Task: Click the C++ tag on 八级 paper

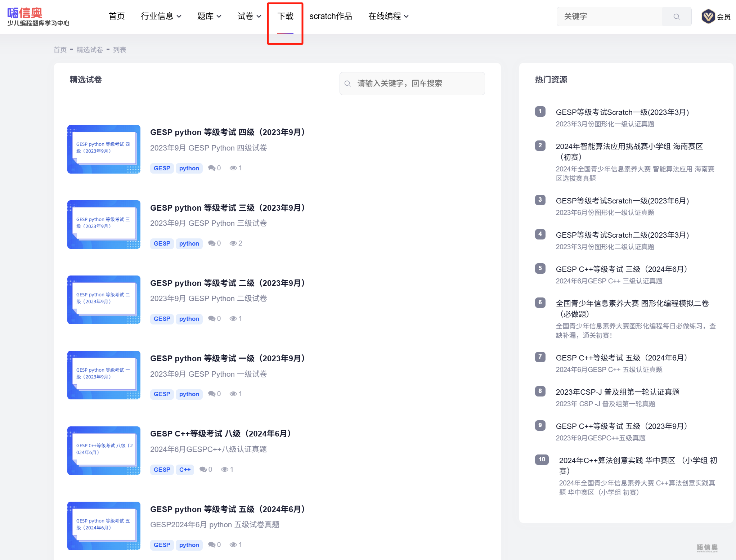Action: click(x=185, y=470)
